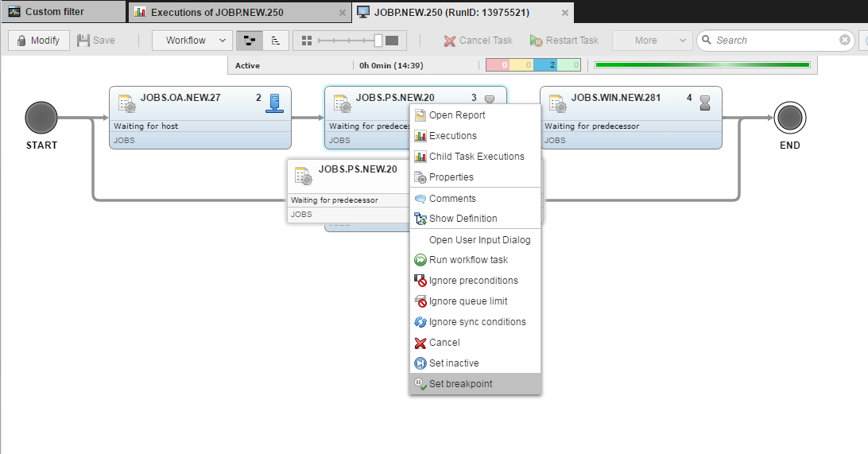Click the zoom slider handle
This screenshot has width=868, height=454.
[378, 41]
